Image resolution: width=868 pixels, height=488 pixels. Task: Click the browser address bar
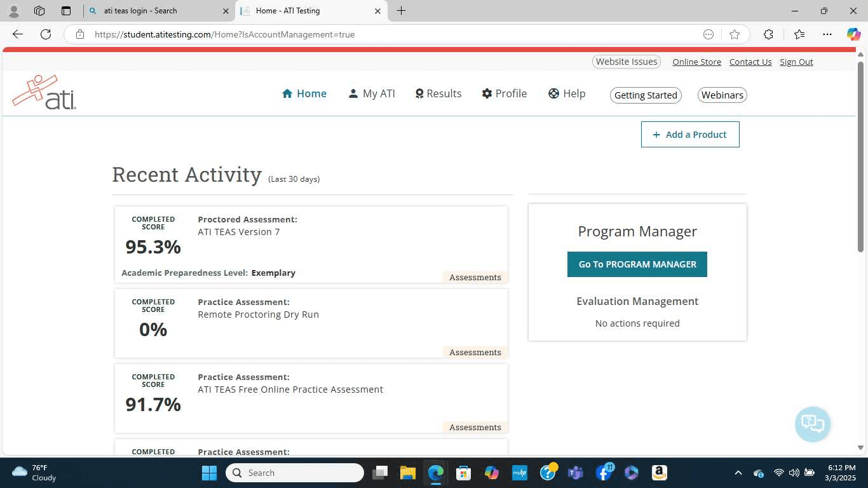(x=381, y=34)
